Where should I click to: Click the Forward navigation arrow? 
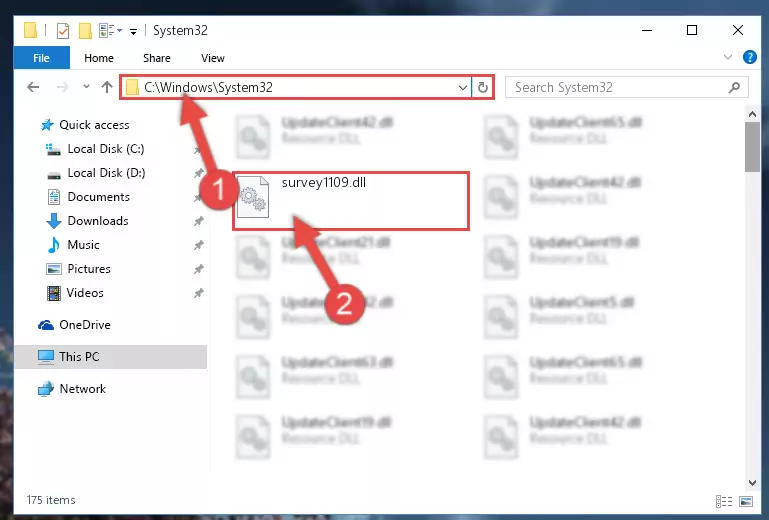coord(62,87)
